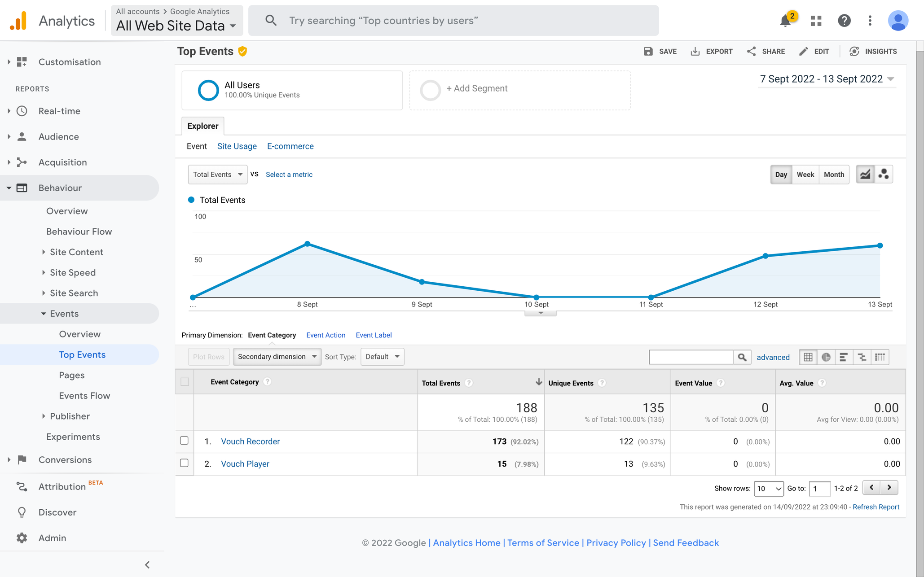924x577 pixels.
Task: Switch to the E-commerce tab
Action: point(290,146)
